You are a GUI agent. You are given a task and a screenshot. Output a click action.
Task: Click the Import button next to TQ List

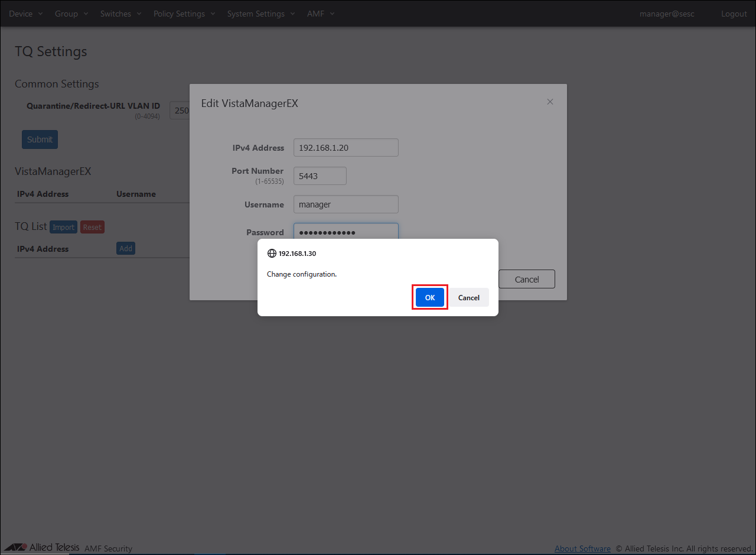pos(63,227)
